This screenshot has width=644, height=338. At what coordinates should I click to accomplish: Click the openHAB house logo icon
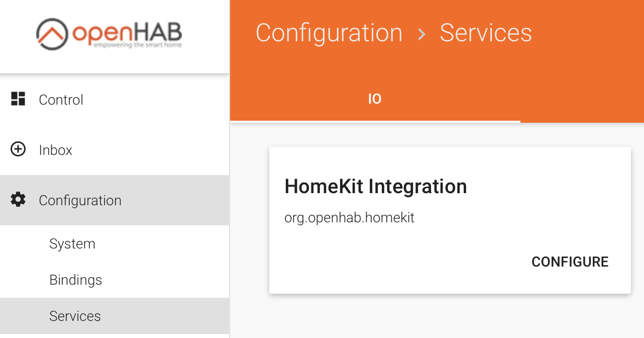[x=53, y=34]
